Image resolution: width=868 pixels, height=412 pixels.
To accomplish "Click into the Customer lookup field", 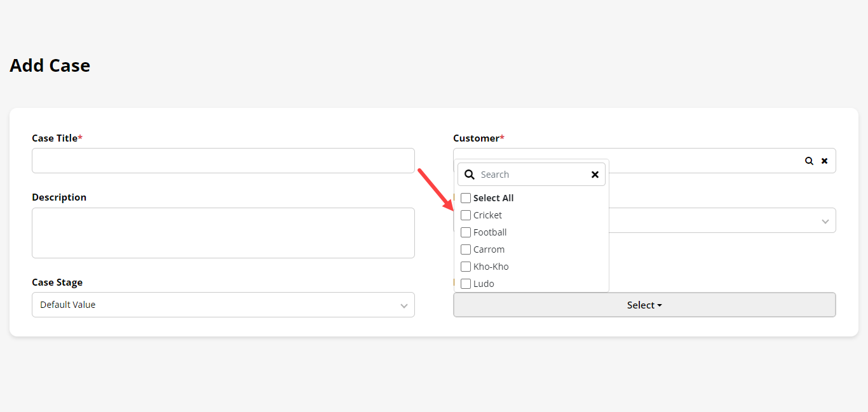I will tap(699, 161).
